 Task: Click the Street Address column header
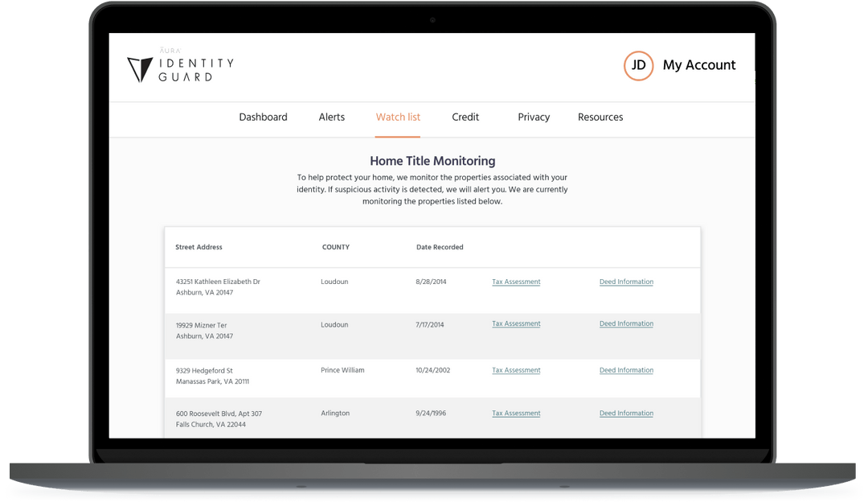199,247
